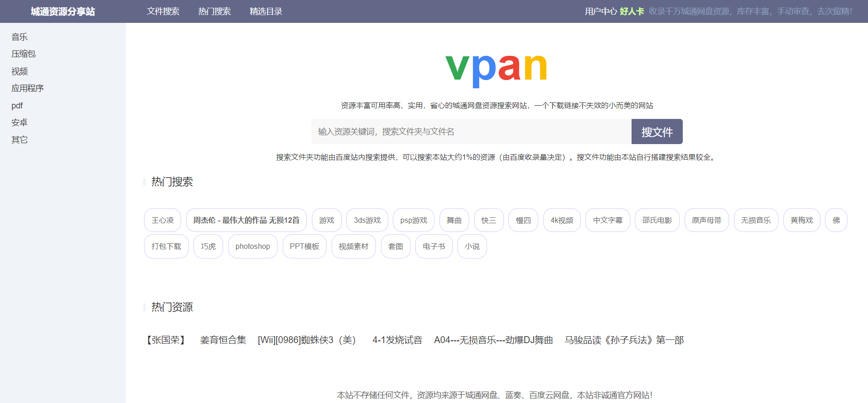
Task: Click the 4k视频 hot search tag
Action: pos(562,220)
